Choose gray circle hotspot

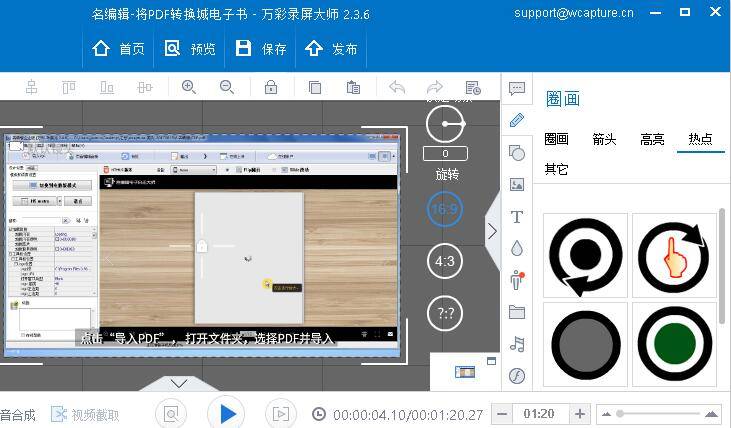(x=586, y=345)
